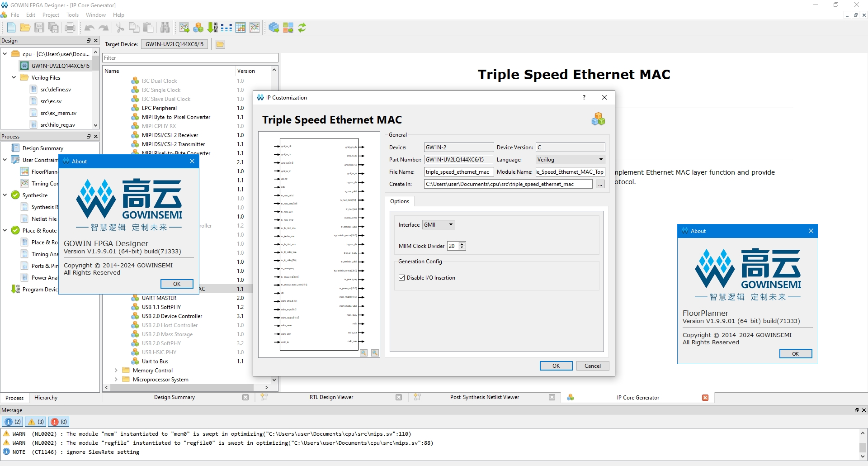
Task: Open the Project menu
Action: [x=51, y=15]
